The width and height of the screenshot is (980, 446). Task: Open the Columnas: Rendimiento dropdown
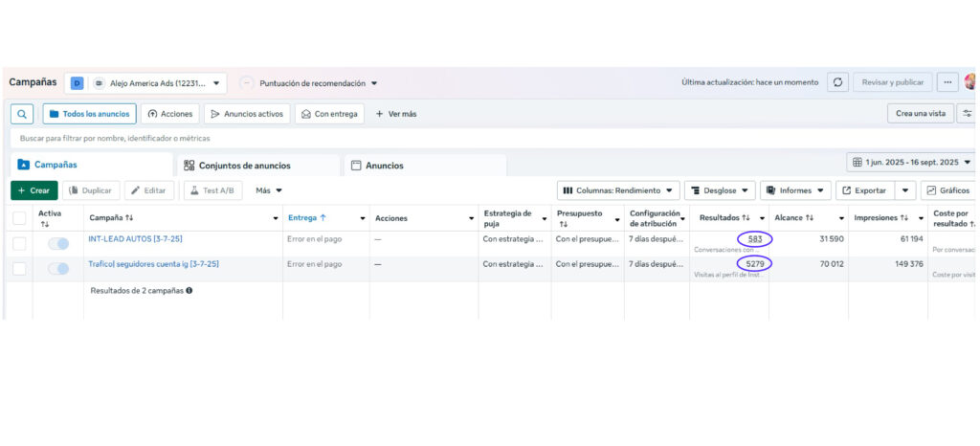tap(618, 190)
